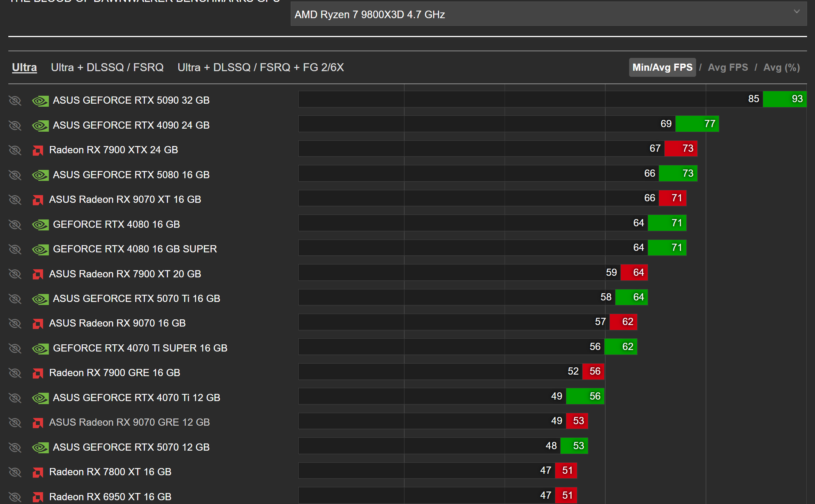Screen dimensions: 815x504
Task: Click the green 93 FPS bar for RTX 5090
Action: point(784,99)
